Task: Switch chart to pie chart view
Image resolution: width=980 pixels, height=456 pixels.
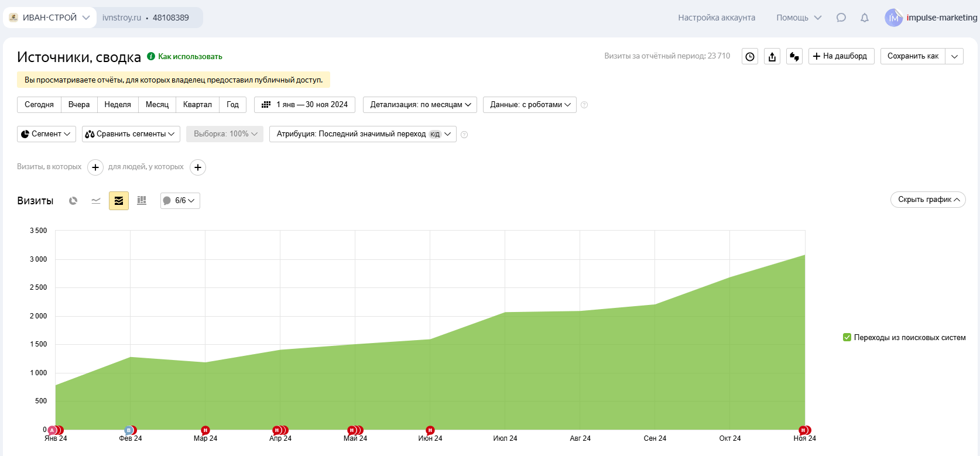Action: (x=73, y=201)
